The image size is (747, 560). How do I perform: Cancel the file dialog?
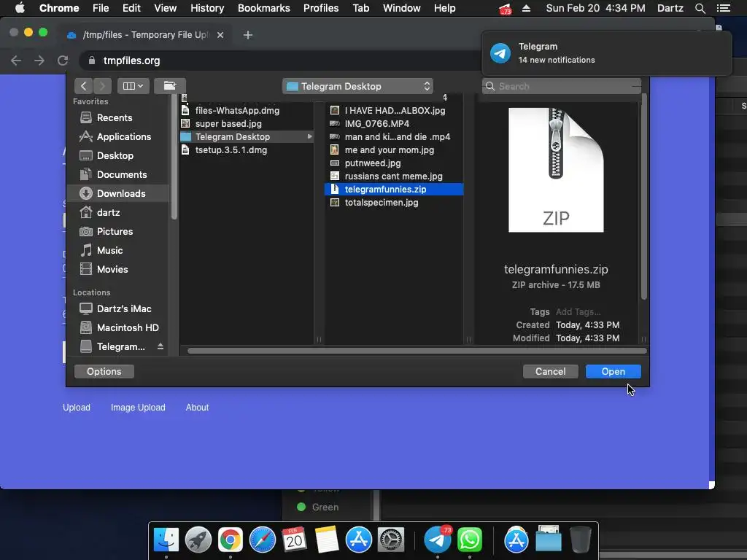point(550,371)
